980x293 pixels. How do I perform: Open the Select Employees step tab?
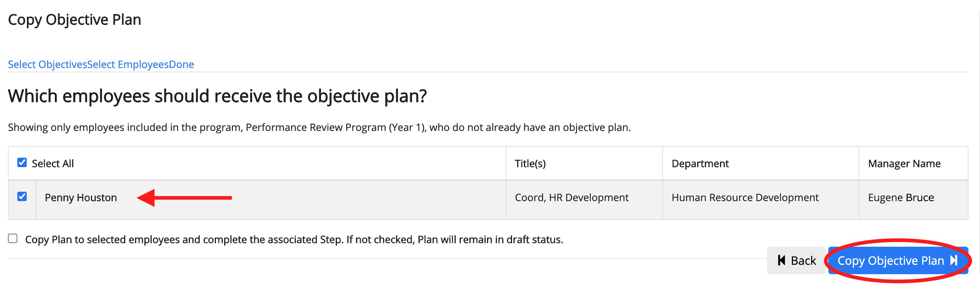128,64
